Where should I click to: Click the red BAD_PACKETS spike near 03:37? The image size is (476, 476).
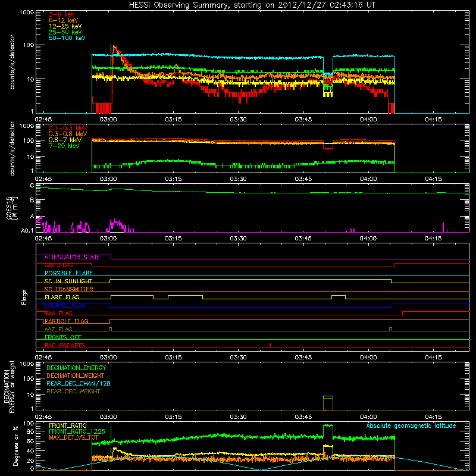tap(270, 345)
